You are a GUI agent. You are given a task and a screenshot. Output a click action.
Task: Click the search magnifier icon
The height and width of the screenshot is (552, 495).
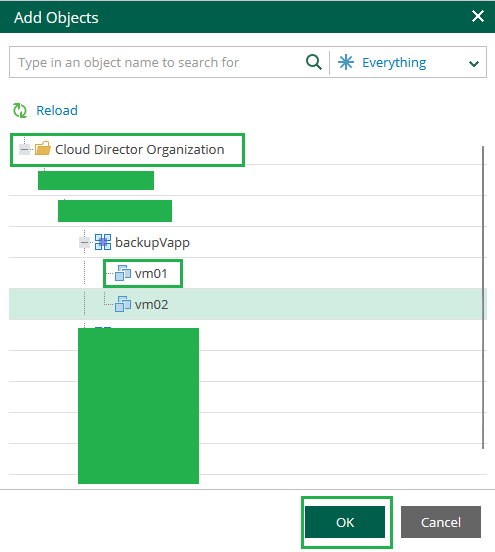(x=314, y=62)
